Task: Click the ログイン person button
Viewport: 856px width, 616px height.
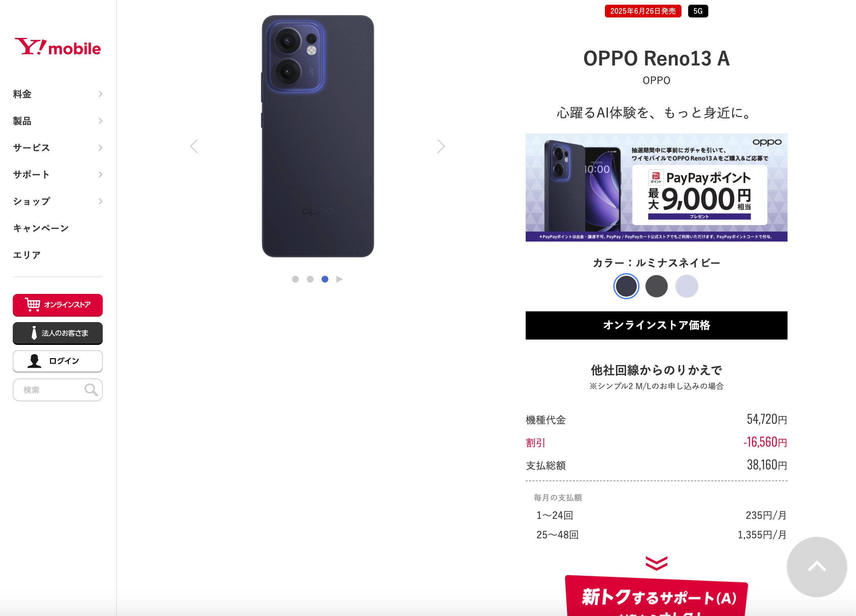Action: click(x=58, y=361)
